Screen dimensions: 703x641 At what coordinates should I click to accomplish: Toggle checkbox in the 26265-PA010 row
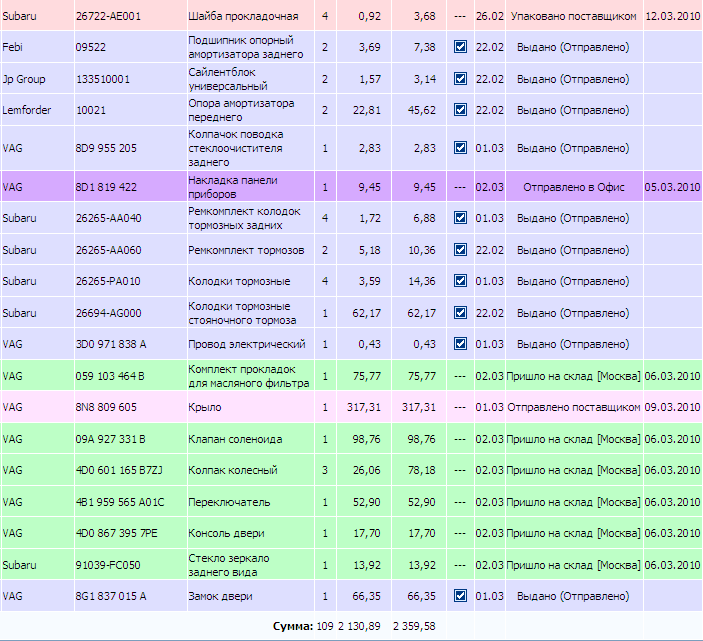click(x=460, y=281)
